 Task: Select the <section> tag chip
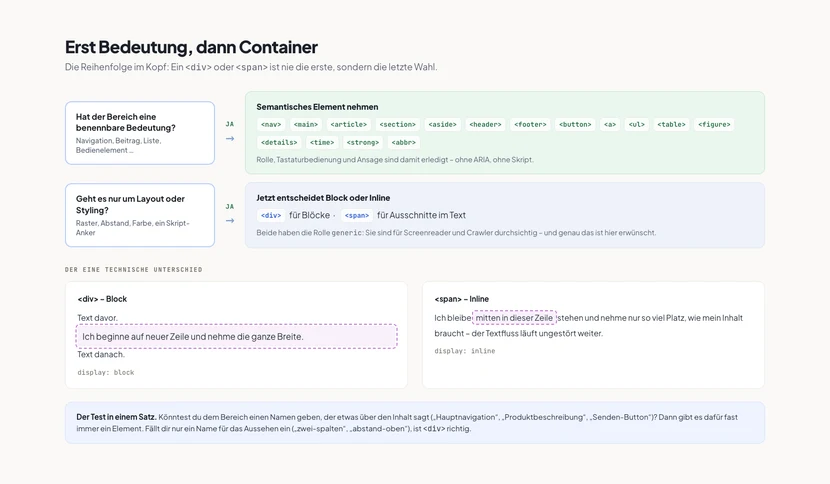tap(398, 124)
